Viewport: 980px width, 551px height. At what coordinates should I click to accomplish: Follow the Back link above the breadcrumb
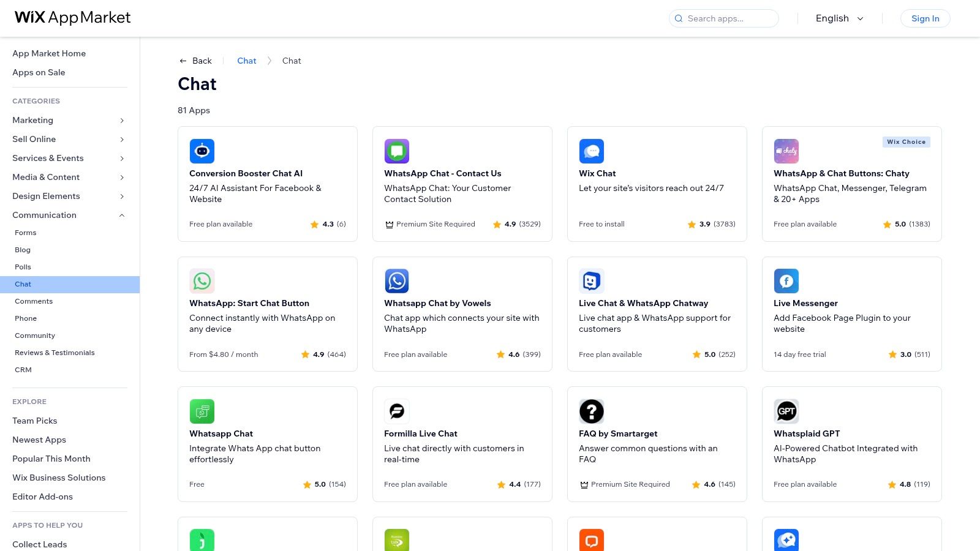pos(195,61)
